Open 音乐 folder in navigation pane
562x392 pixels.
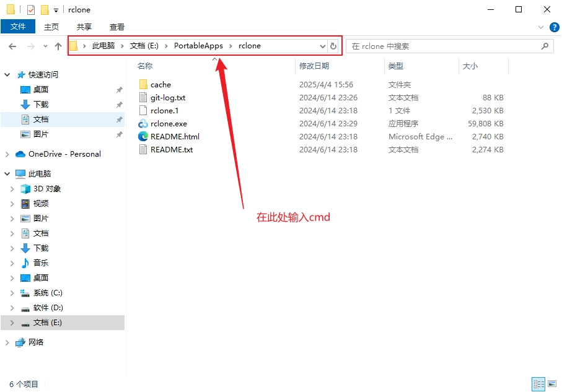pyautogui.click(x=40, y=263)
